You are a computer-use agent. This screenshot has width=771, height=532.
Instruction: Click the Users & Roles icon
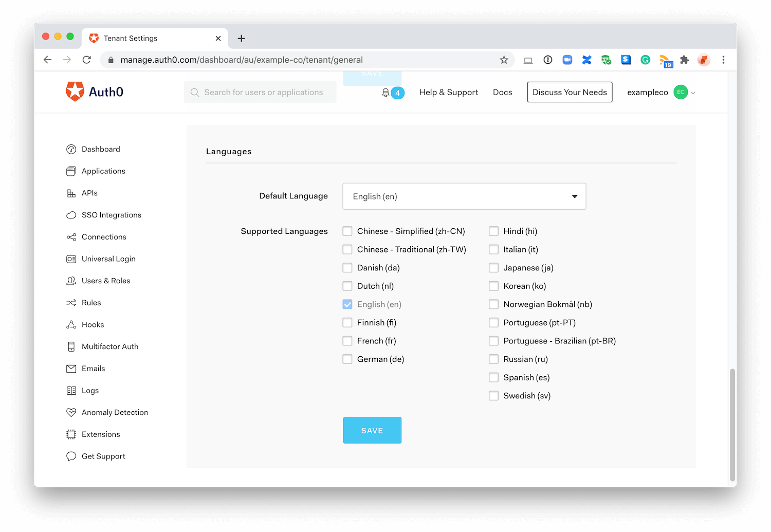pyautogui.click(x=71, y=281)
